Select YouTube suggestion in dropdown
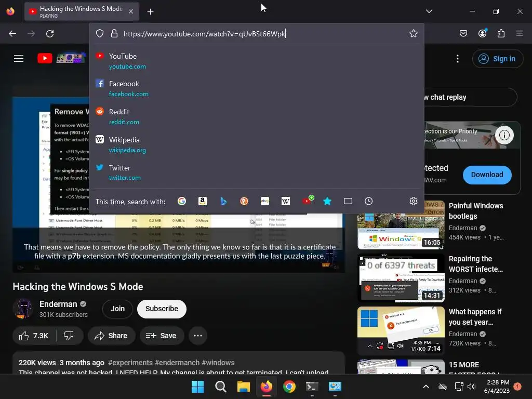This screenshot has width=532, height=399. (257, 61)
